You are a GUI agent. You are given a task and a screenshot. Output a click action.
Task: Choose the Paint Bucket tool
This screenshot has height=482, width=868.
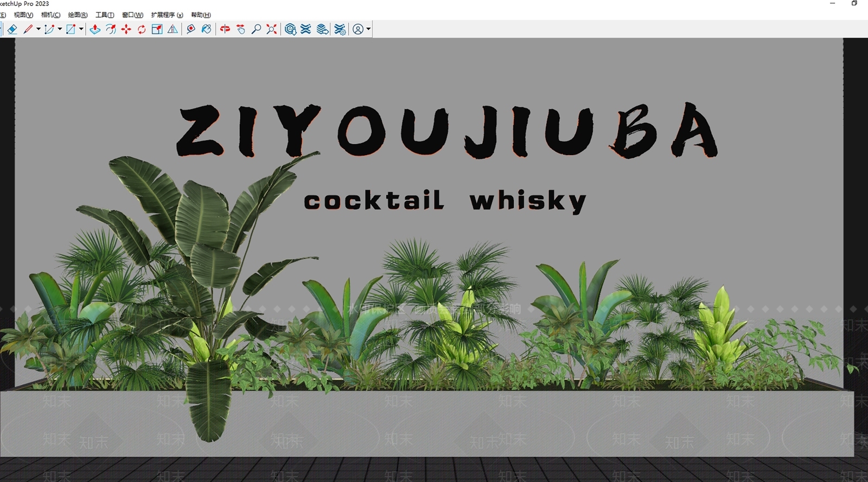[206, 29]
